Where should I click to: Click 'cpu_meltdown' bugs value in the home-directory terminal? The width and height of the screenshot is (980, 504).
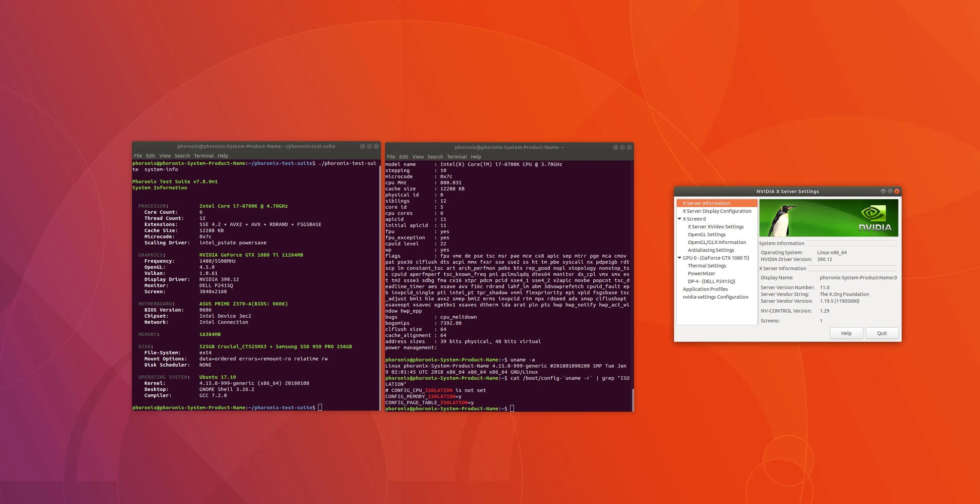click(458, 317)
